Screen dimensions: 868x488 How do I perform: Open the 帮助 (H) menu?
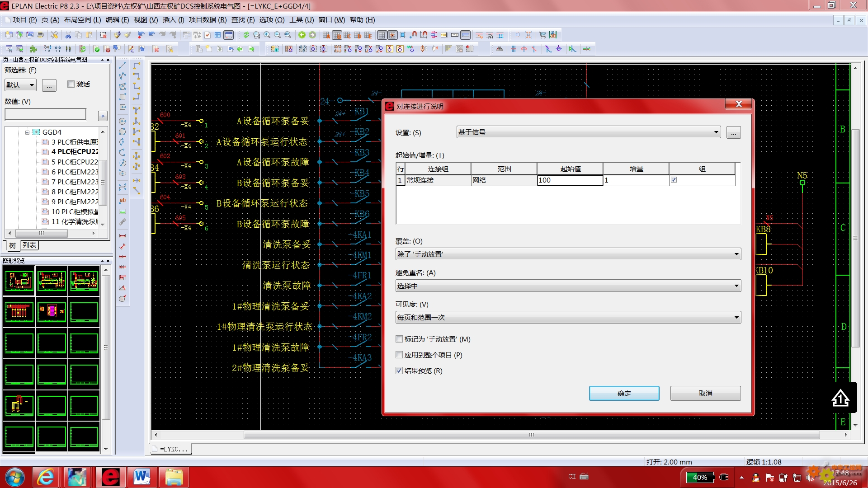362,20
